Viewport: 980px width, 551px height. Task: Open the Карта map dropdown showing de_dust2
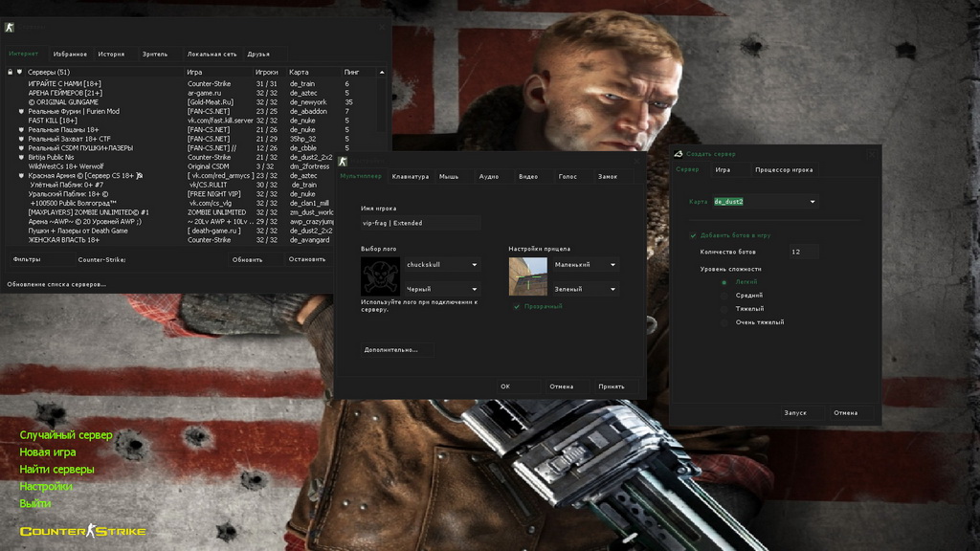pos(765,202)
